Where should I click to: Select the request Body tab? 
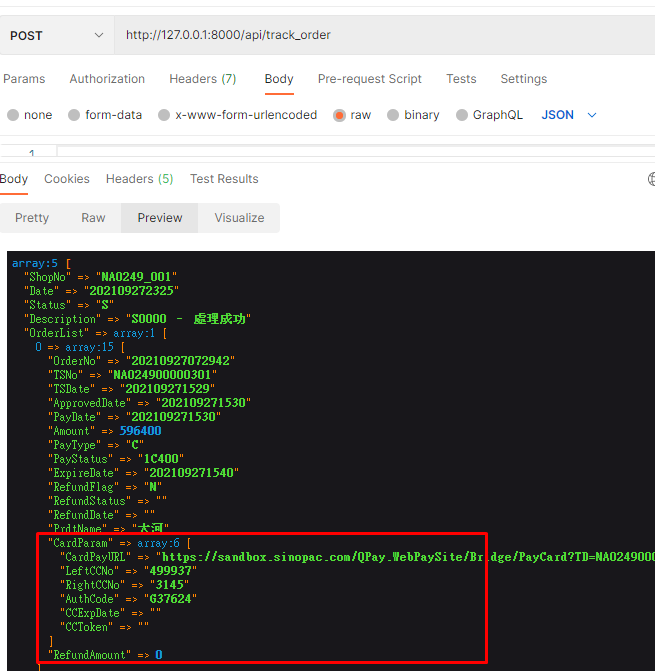(279, 79)
